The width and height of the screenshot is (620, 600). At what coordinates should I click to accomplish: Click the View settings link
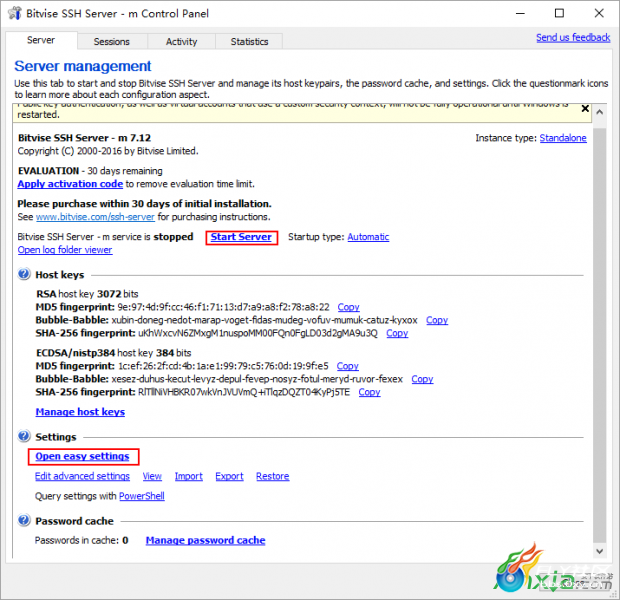click(152, 476)
